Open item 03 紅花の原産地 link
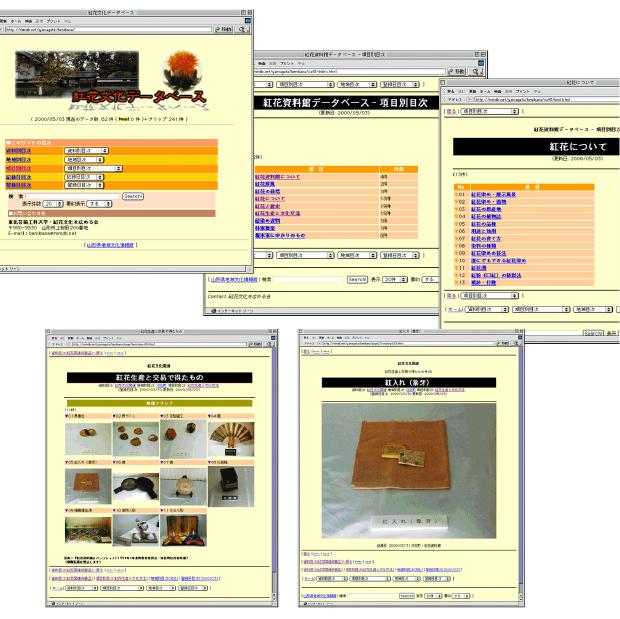This screenshot has height=619, width=620. point(486,209)
